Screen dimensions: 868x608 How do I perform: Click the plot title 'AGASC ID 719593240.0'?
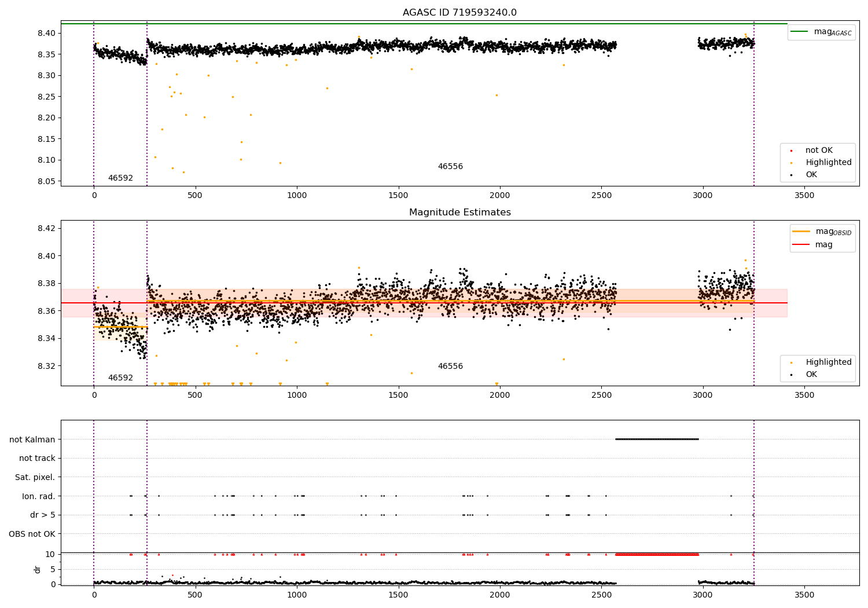click(459, 13)
